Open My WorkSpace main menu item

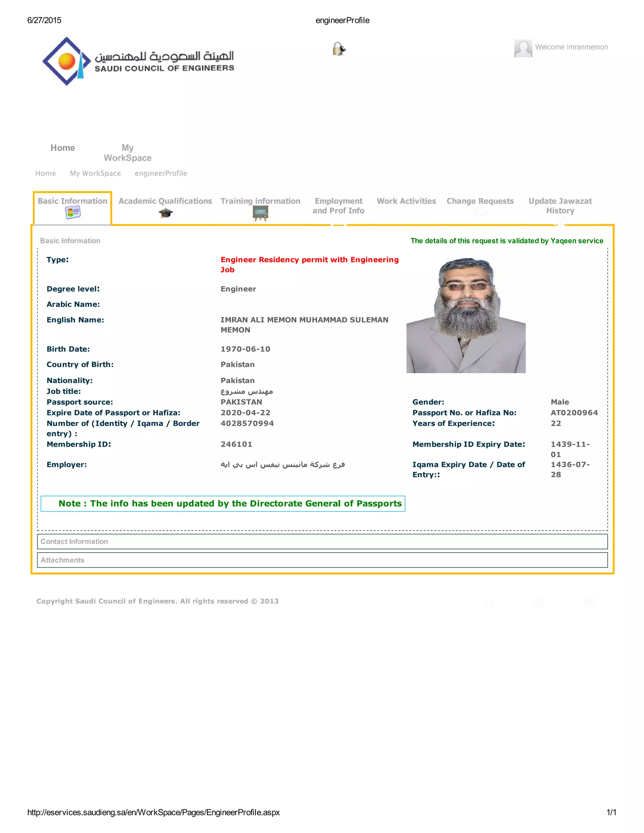coord(127,152)
